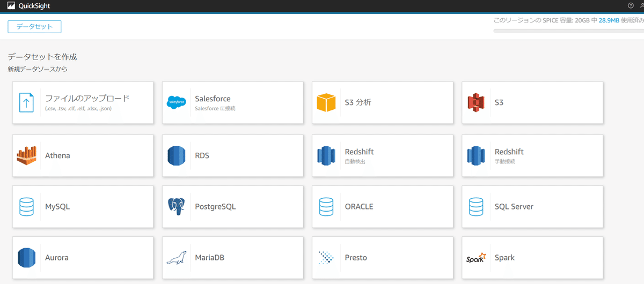Choose the MySQL data source card
Screen dimensions: 644x284
[x=83, y=206]
